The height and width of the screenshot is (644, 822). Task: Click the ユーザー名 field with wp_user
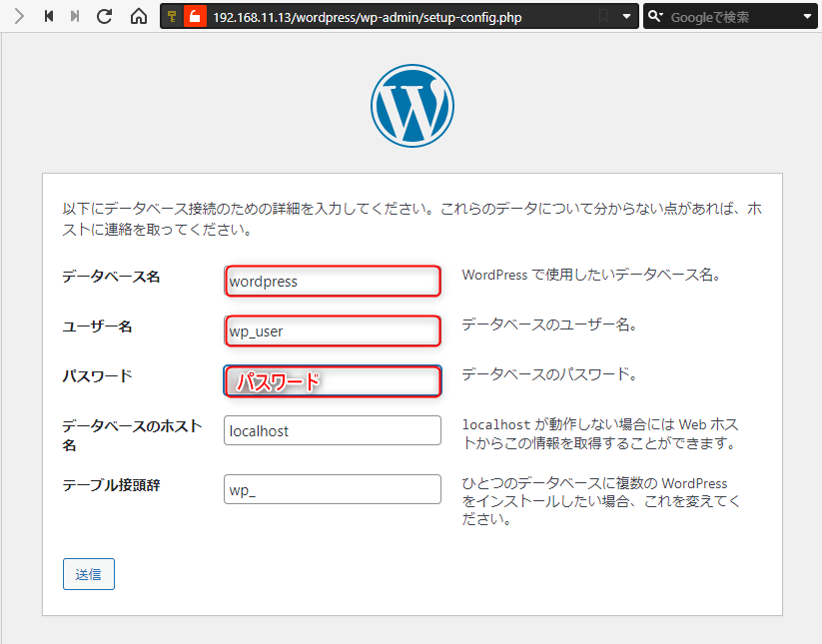pos(333,330)
